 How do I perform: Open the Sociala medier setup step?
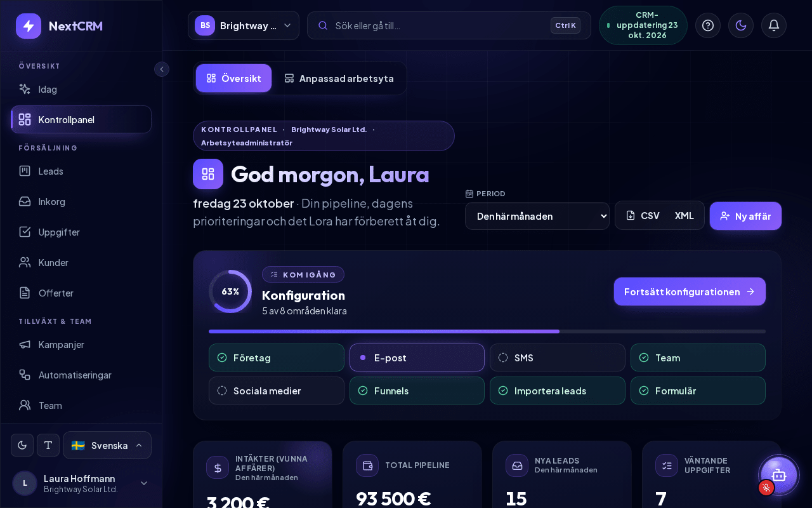click(x=277, y=391)
